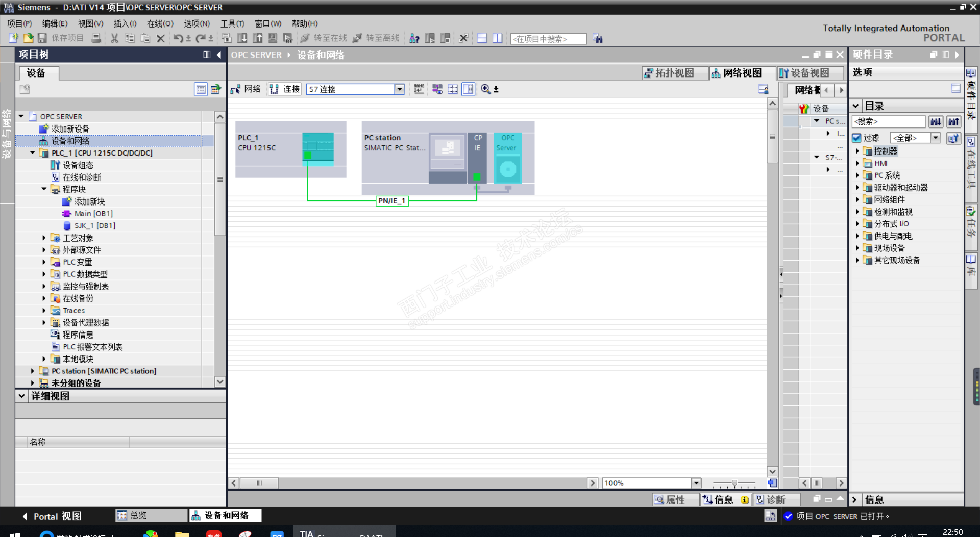Open the 工具(T) menu

232,23
